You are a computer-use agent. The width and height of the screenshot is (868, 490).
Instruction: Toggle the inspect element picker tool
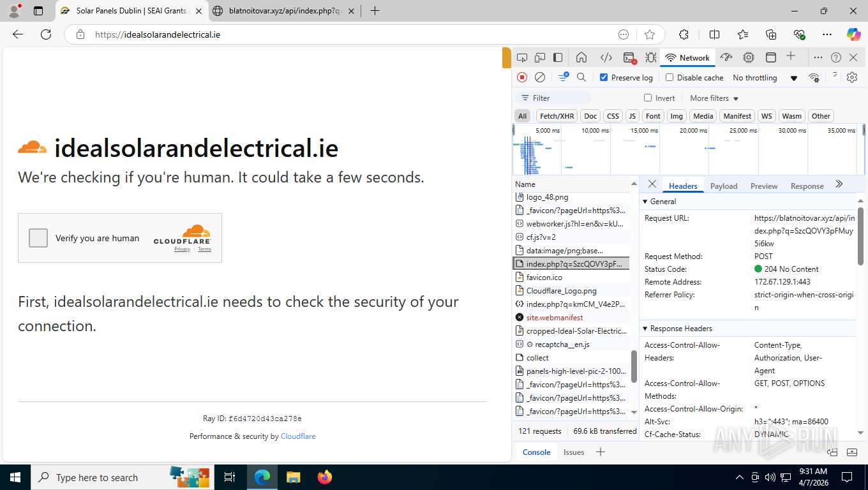coord(522,57)
